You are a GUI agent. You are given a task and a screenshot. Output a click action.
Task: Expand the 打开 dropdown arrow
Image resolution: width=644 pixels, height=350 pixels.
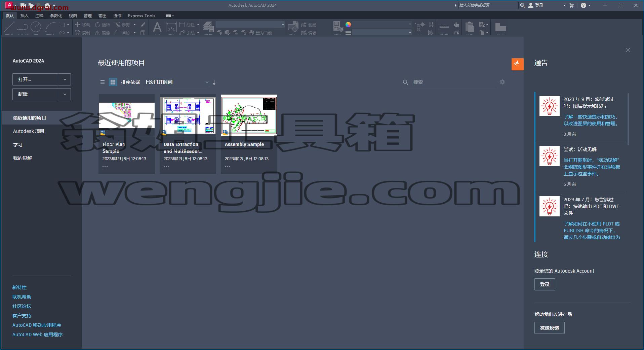tap(65, 79)
